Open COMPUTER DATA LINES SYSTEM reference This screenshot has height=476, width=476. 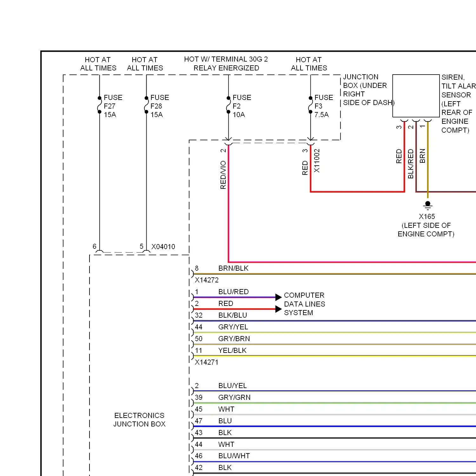click(305, 304)
